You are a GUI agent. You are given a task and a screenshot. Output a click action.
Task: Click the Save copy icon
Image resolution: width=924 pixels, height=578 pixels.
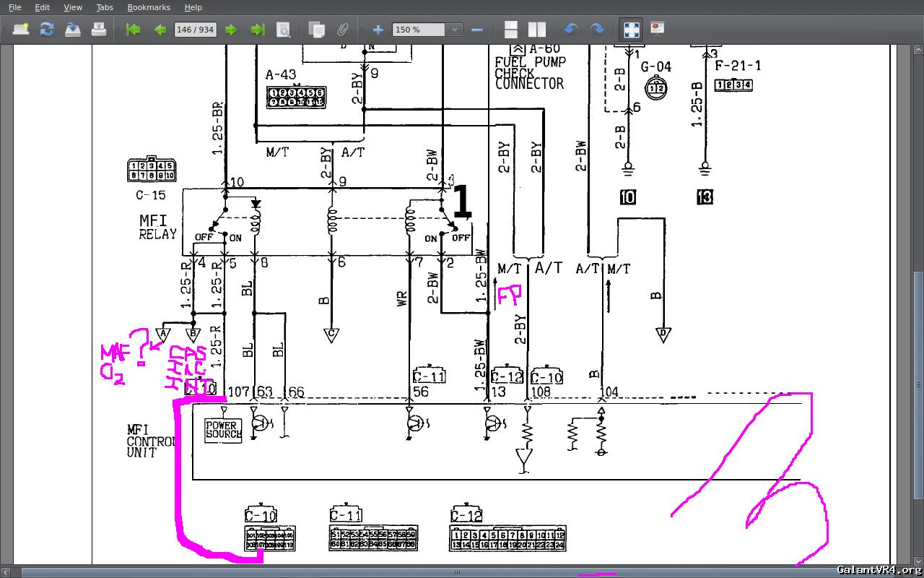click(x=73, y=30)
